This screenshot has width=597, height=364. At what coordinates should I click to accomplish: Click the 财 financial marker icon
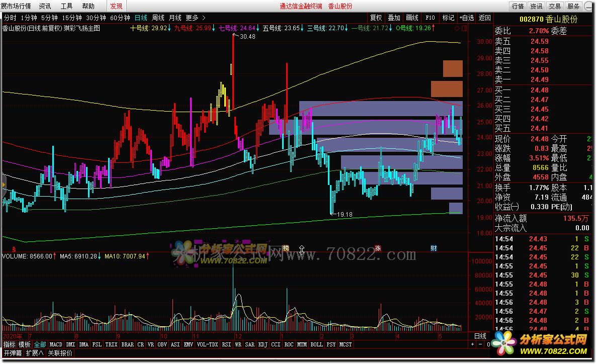[434, 248]
